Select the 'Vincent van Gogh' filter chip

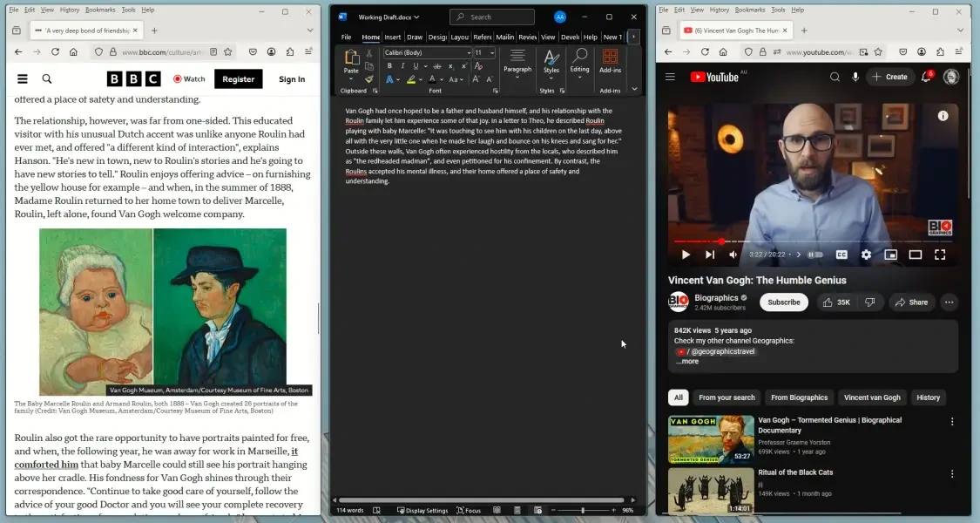[x=872, y=397]
